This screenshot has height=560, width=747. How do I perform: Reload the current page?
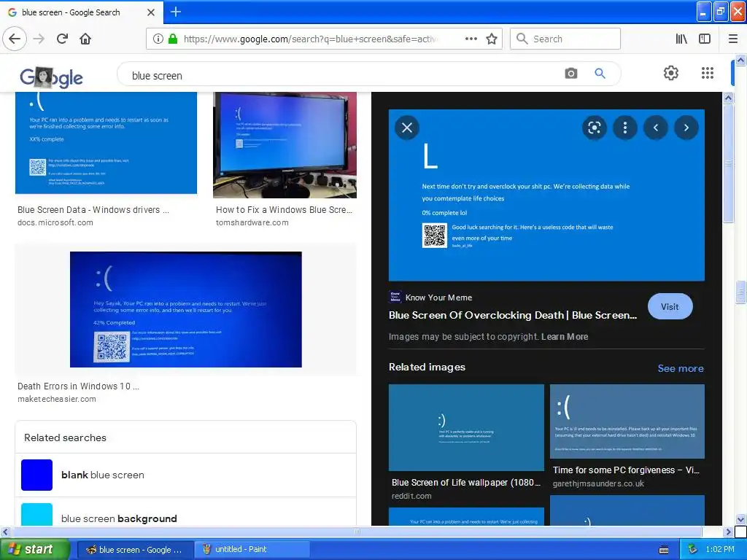pyautogui.click(x=63, y=39)
